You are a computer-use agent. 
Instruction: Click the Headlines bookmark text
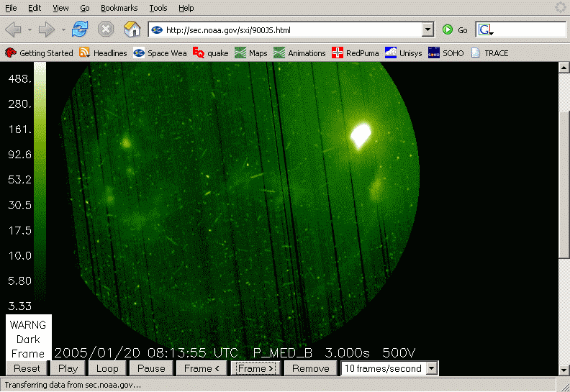click(110, 53)
